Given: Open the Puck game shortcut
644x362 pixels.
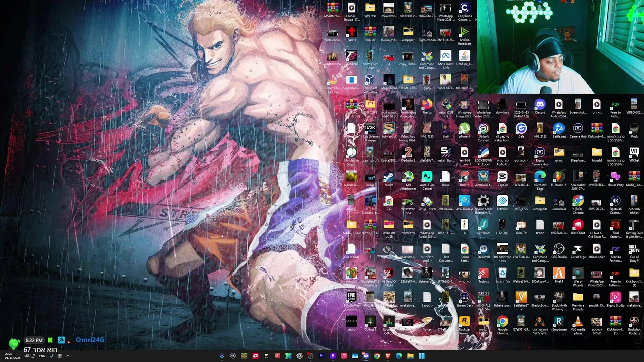Looking at the screenshot, I should click(634, 131).
